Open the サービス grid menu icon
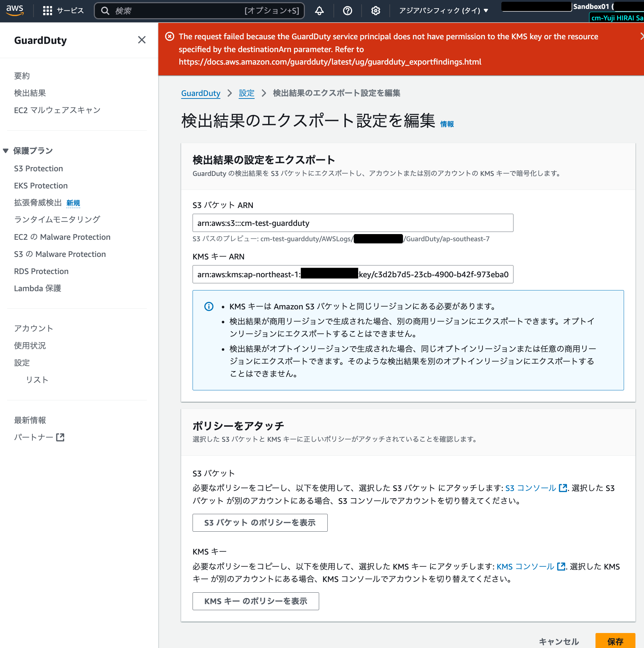 [x=47, y=11]
